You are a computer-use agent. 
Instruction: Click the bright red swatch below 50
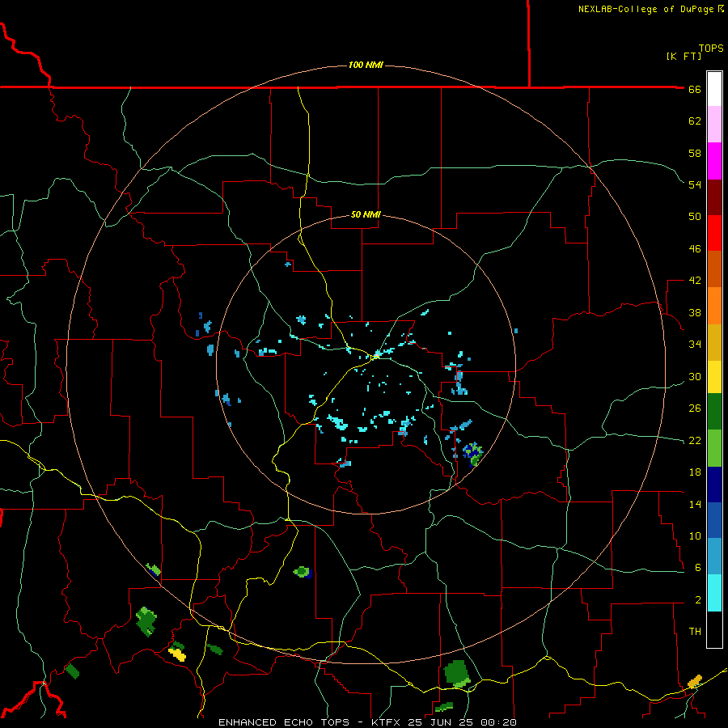[714, 233]
